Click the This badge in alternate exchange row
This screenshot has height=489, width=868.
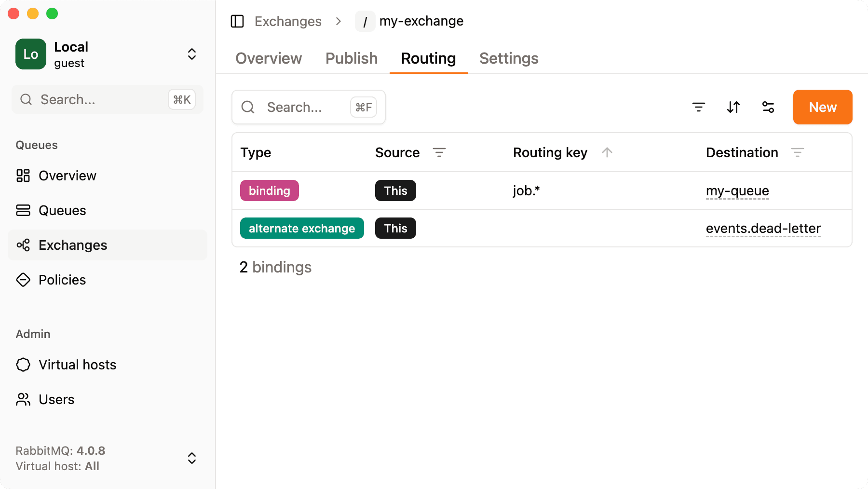(x=395, y=228)
